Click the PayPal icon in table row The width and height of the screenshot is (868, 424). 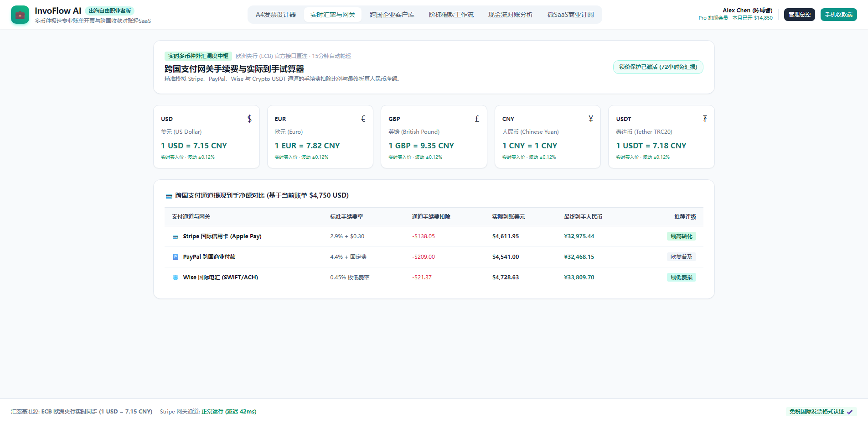tap(176, 257)
